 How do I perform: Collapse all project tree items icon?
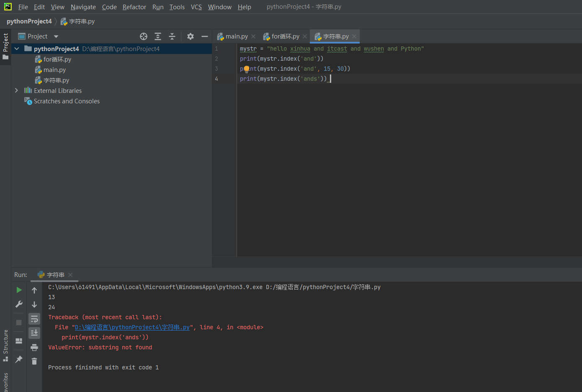(x=172, y=36)
